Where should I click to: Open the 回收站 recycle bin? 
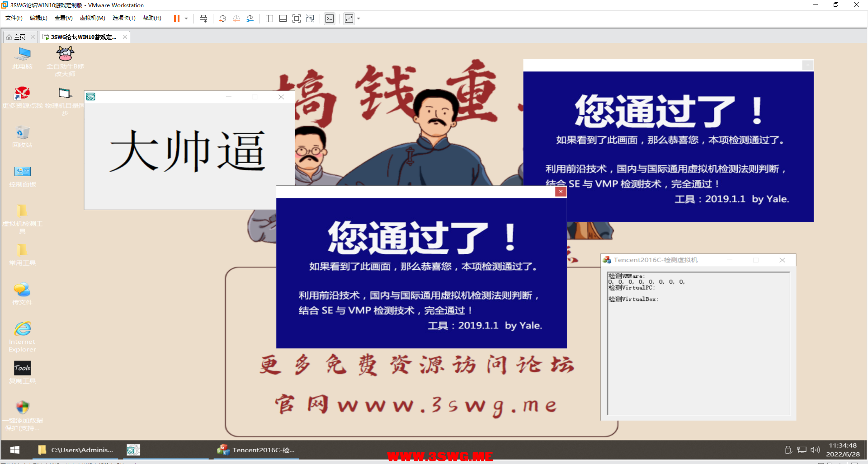(22, 136)
